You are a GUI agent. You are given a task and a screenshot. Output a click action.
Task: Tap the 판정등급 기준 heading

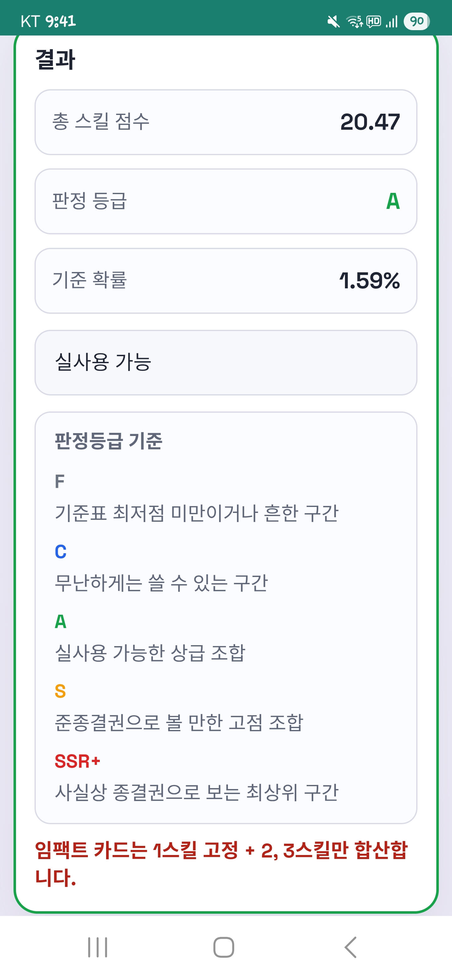pos(109,441)
